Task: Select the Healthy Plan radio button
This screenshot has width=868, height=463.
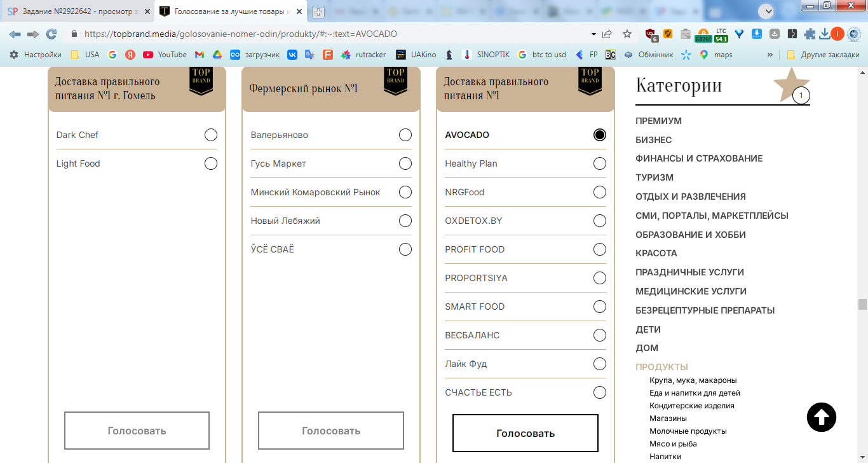Action: [x=600, y=163]
